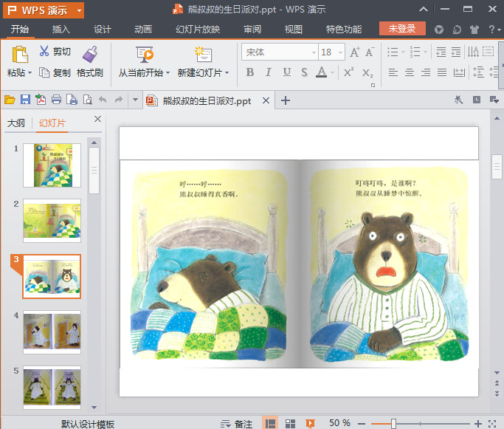
Task: Click the Notes (备注) button in status bar
Action: point(236,423)
